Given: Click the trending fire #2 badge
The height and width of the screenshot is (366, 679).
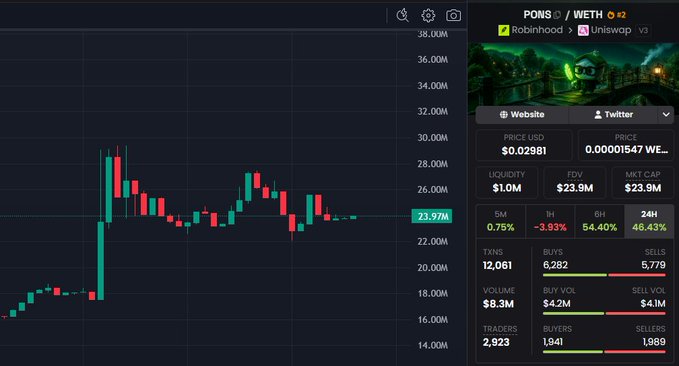Looking at the screenshot, I should (616, 15).
